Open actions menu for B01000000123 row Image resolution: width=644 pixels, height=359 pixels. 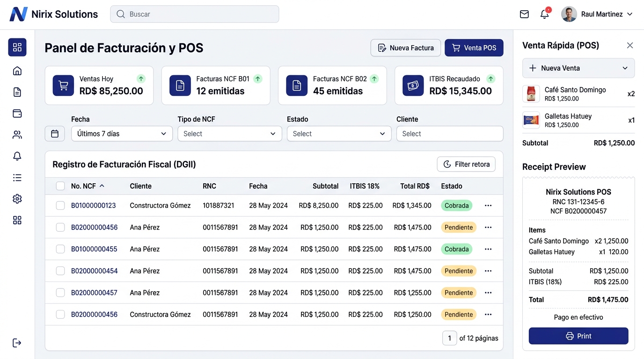[x=488, y=206]
